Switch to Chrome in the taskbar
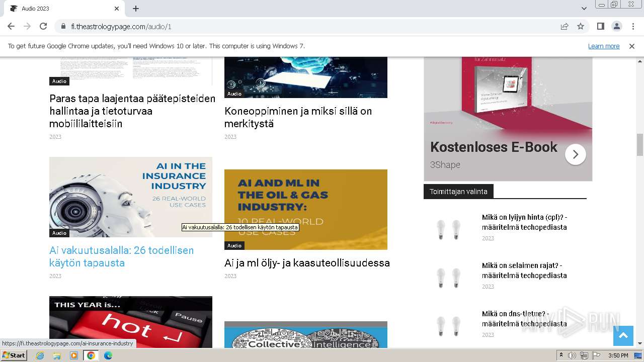This screenshot has height=362, width=644. pyautogui.click(x=91, y=355)
